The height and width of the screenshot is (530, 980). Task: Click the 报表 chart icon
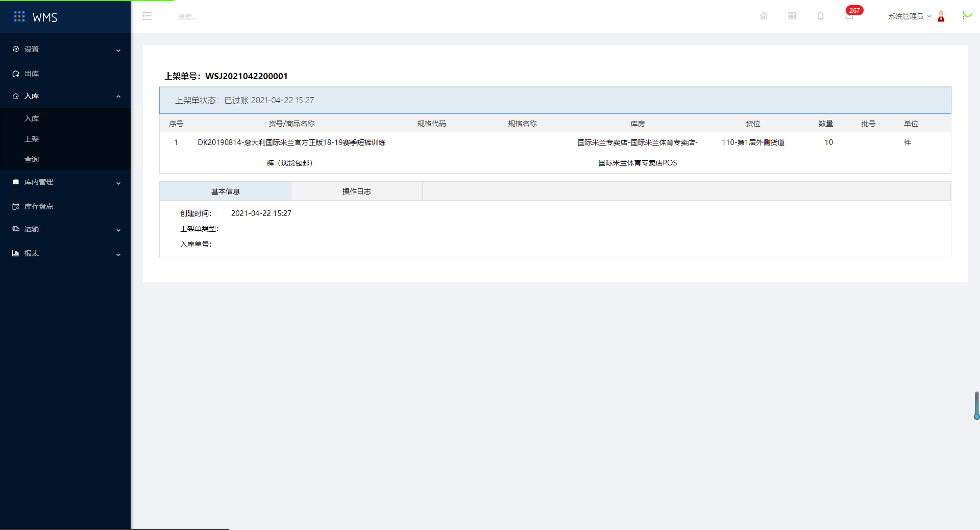click(x=16, y=253)
